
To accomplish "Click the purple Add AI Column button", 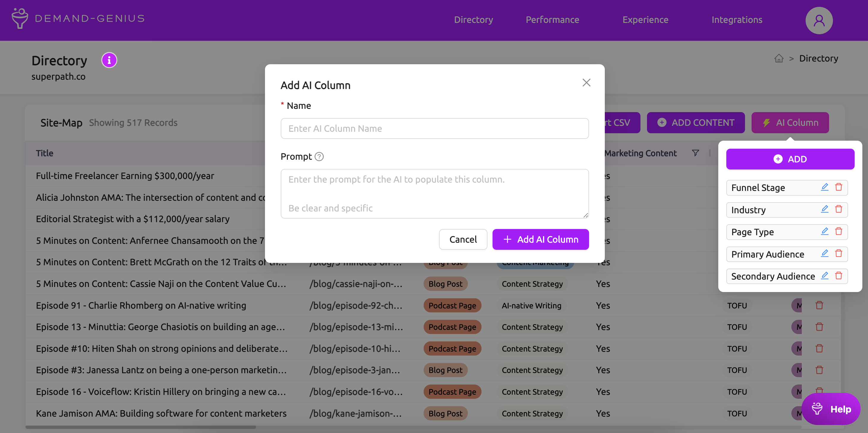I will pyautogui.click(x=540, y=239).
